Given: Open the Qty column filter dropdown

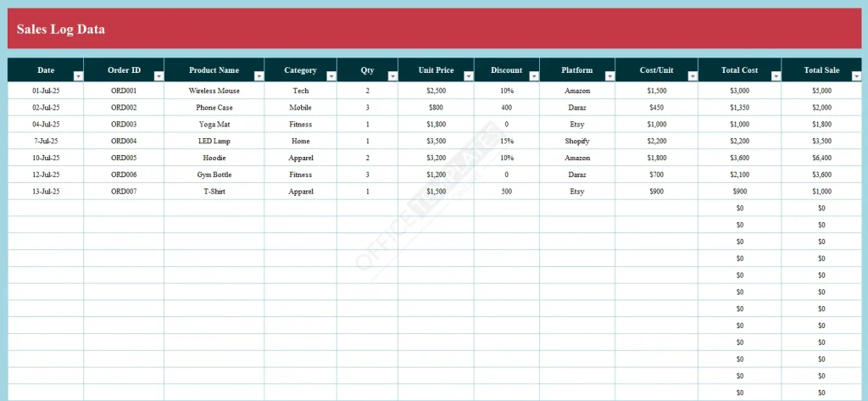Looking at the screenshot, I should [x=392, y=76].
